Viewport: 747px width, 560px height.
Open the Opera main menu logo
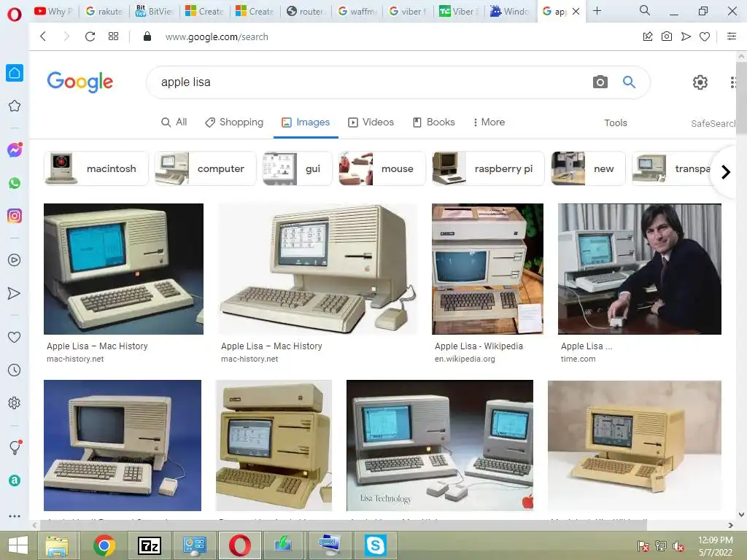click(x=15, y=15)
